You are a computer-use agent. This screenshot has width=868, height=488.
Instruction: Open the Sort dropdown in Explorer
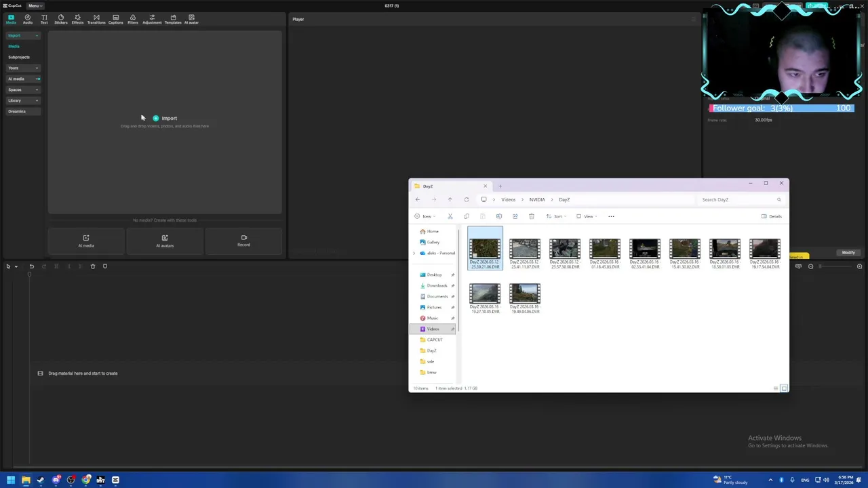(x=555, y=216)
